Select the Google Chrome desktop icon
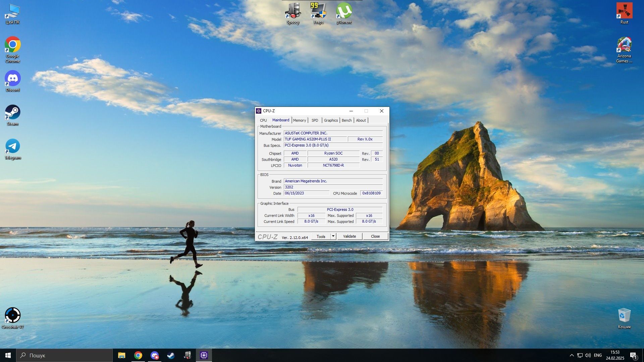Viewport: 644px width, 362px height. pos(13,50)
